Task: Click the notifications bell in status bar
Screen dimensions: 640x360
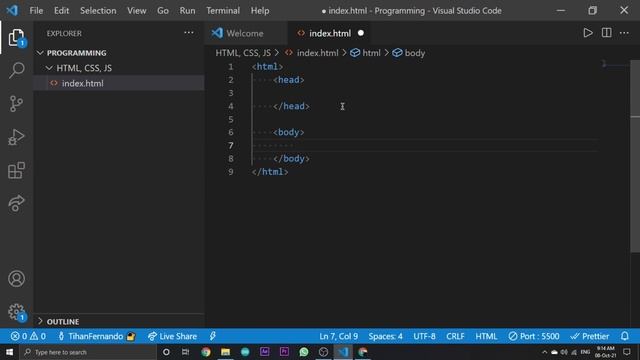Action: 624,336
